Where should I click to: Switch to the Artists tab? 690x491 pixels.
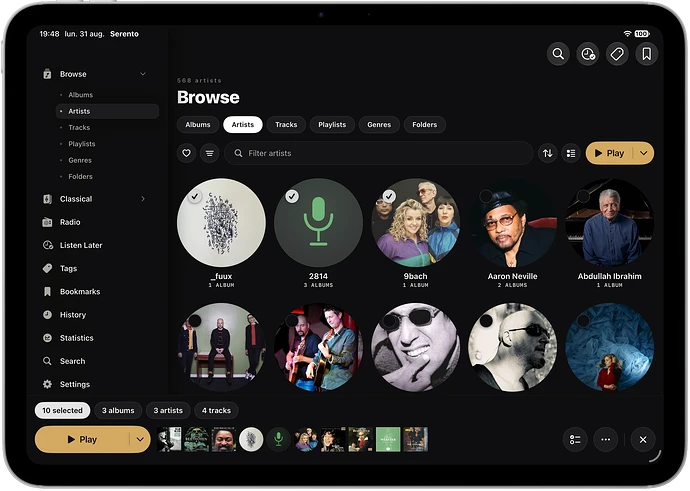[243, 125]
